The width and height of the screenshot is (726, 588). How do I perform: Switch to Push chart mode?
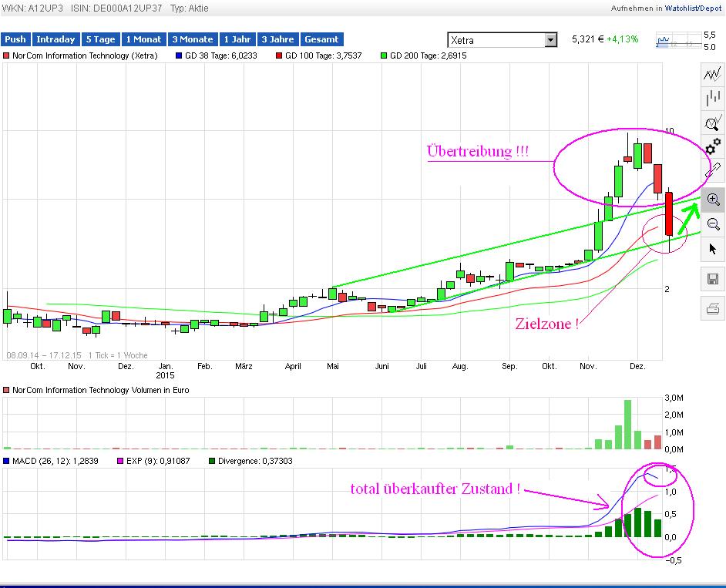(x=15, y=39)
